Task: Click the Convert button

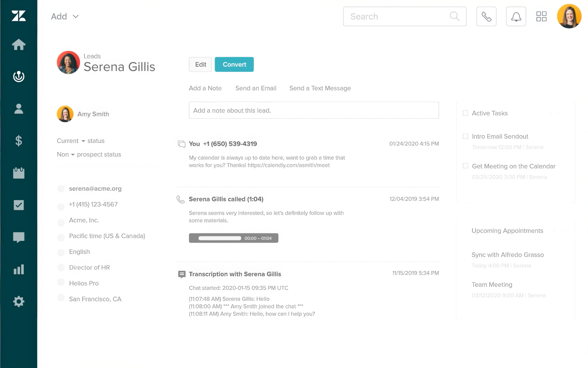Action: coord(234,64)
